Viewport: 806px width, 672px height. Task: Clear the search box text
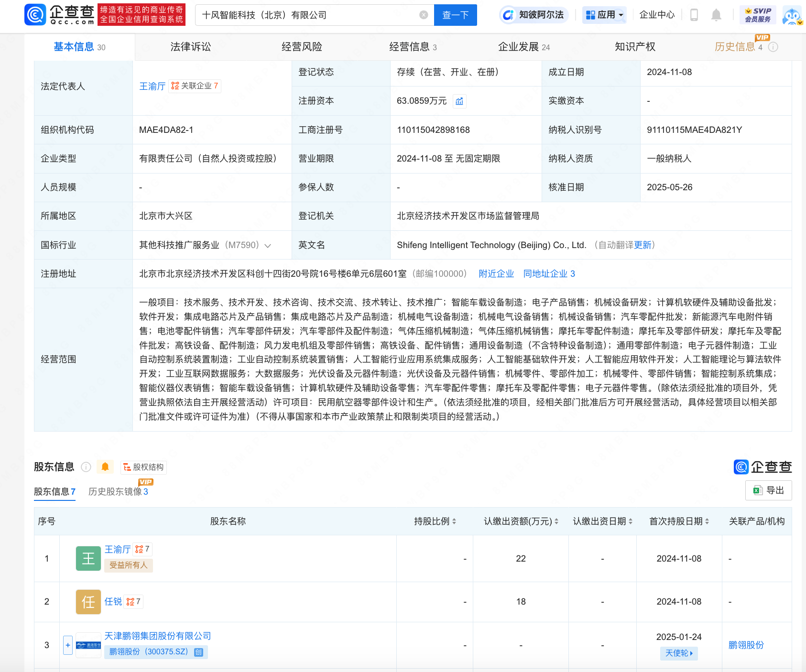coord(424,15)
